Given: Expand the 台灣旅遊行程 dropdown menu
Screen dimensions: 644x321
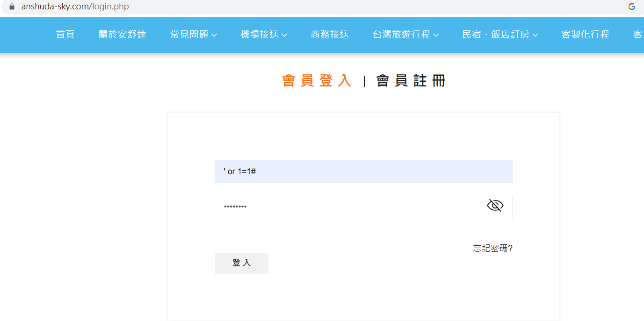Looking at the screenshot, I should pyautogui.click(x=405, y=35).
